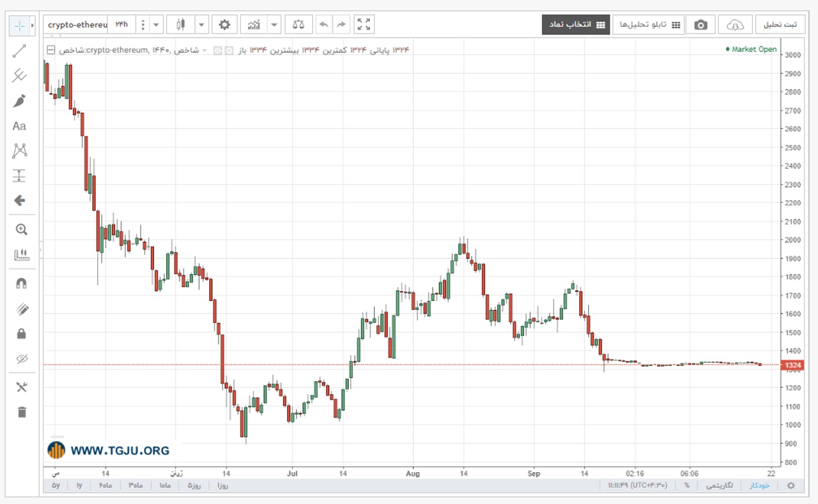Image resolution: width=818 pixels, height=504 pixels.
Task: Open the تابلو تحلیل‌ها analyses board
Action: (x=649, y=25)
